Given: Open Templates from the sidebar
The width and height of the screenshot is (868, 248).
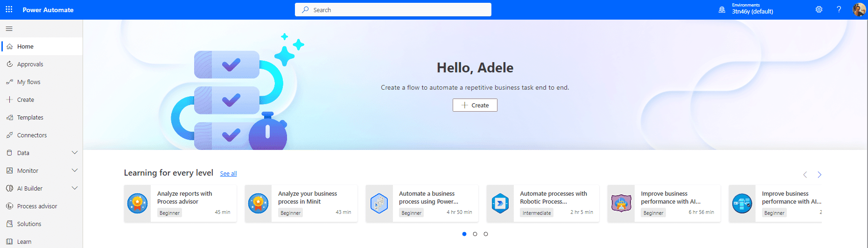Looking at the screenshot, I should 30,118.
